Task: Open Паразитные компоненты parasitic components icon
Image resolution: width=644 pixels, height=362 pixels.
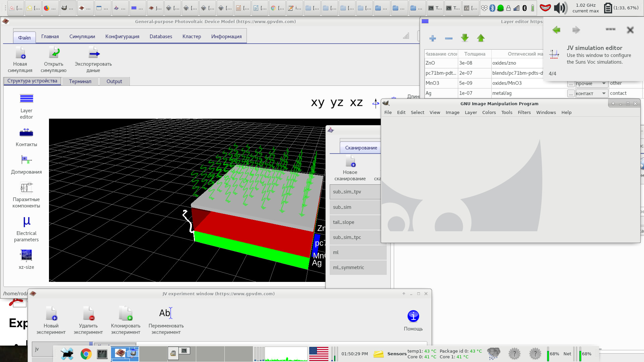Action: point(26,187)
